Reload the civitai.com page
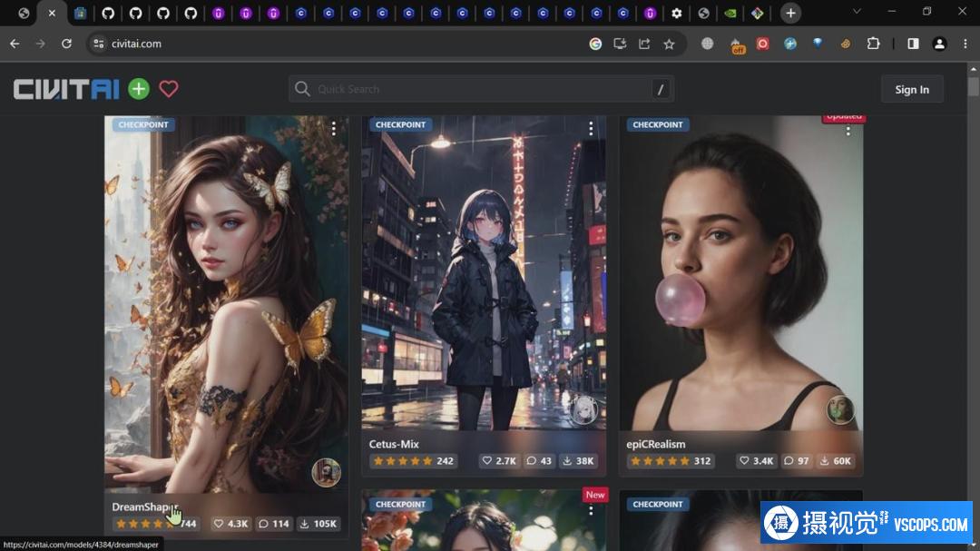This screenshot has width=980, height=551. pos(66,44)
